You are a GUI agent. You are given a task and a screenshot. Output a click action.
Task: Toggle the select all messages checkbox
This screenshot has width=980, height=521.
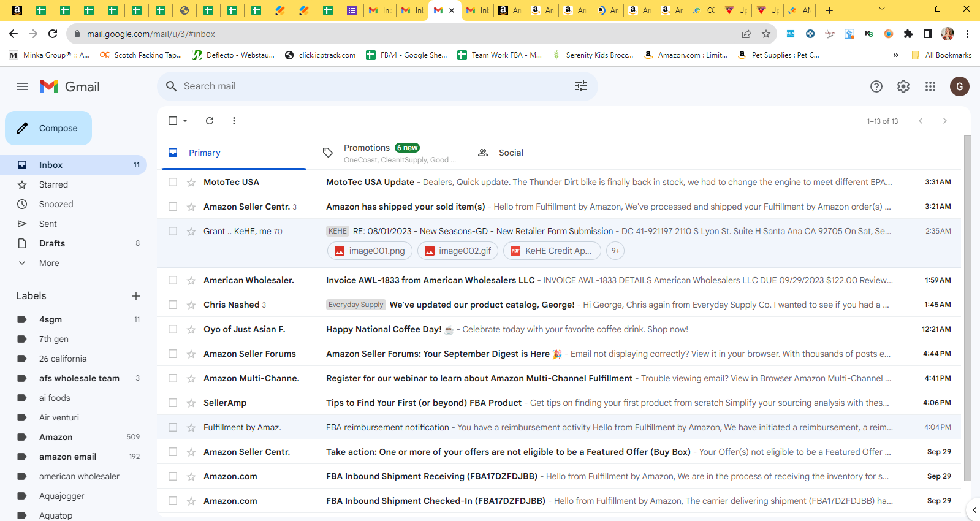click(x=173, y=121)
